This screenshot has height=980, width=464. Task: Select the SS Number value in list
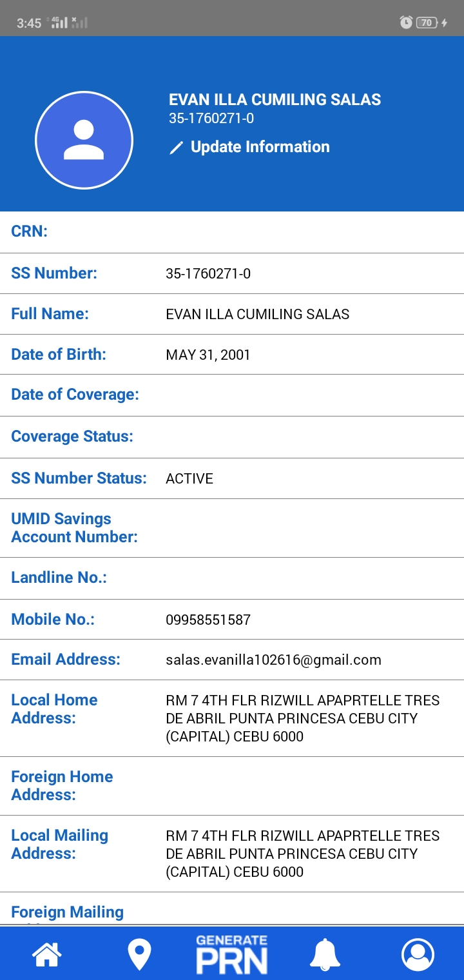(208, 273)
